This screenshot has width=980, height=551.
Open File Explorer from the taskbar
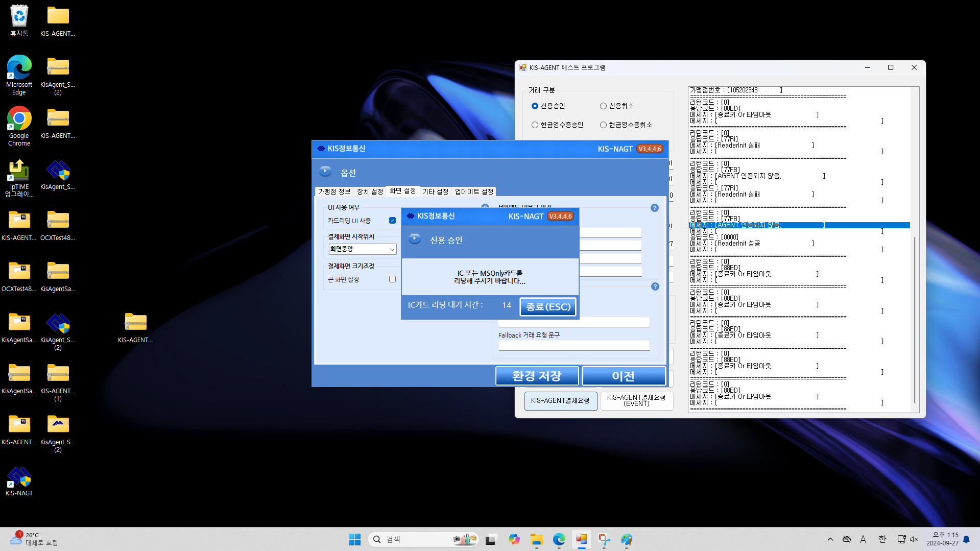(x=536, y=540)
